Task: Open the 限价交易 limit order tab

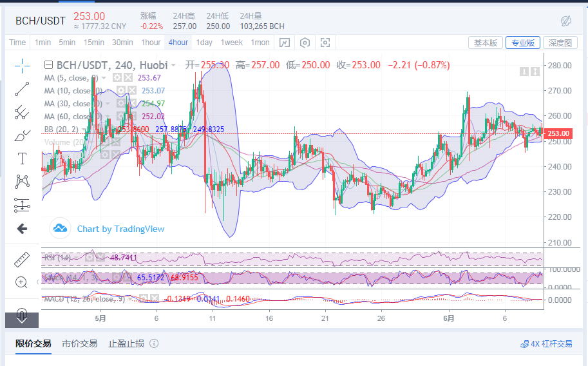Action: 33,343
